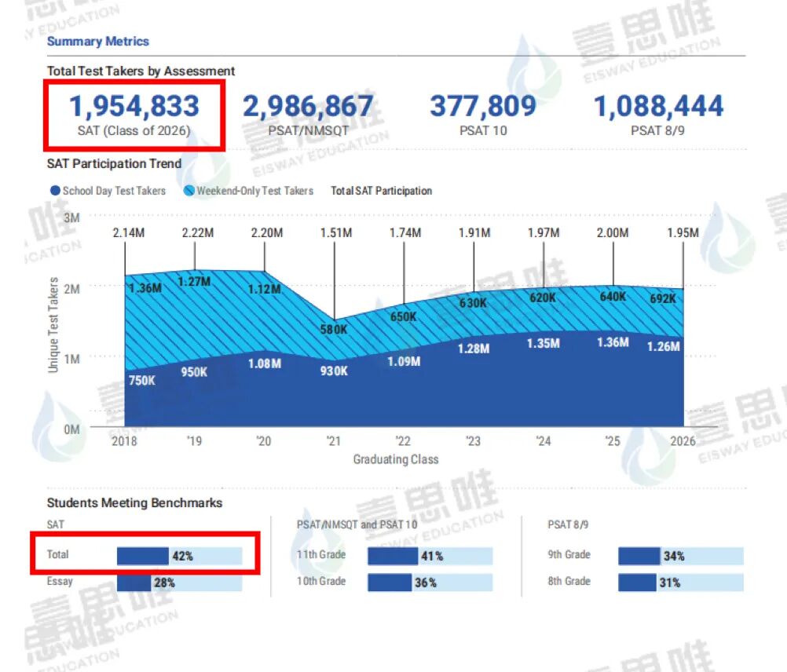The height and width of the screenshot is (672, 787).
Task: Click the 1.95M total label for 2026
Action: (x=683, y=232)
